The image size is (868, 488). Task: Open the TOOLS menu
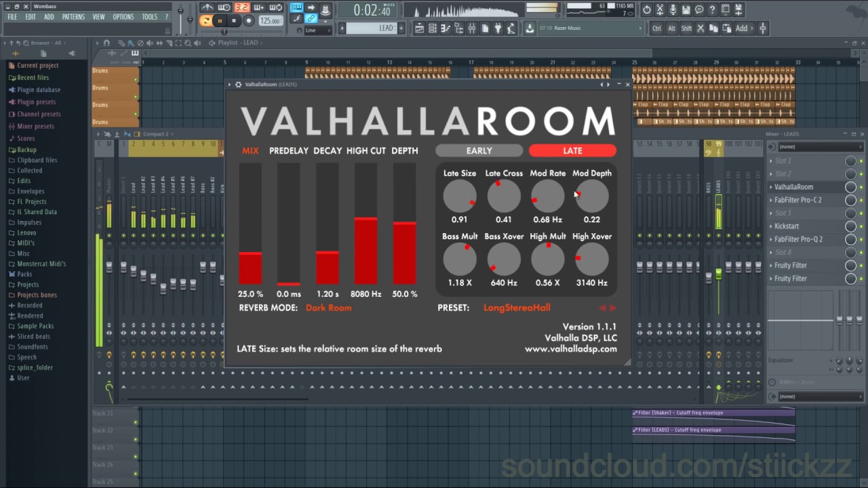tap(149, 17)
